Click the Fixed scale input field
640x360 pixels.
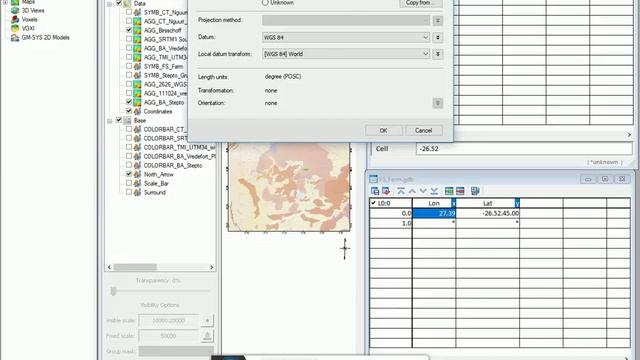[169, 336]
